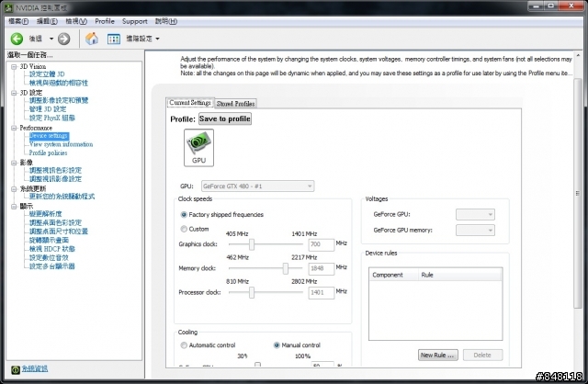Open the 編輯(E) menu
The height and width of the screenshot is (384, 588).
47,21
